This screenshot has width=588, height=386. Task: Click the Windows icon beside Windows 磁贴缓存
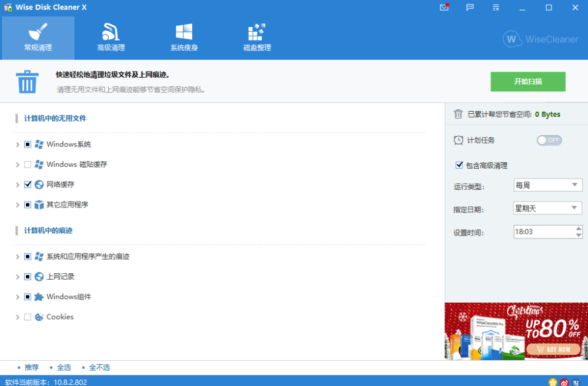tap(39, 165)
